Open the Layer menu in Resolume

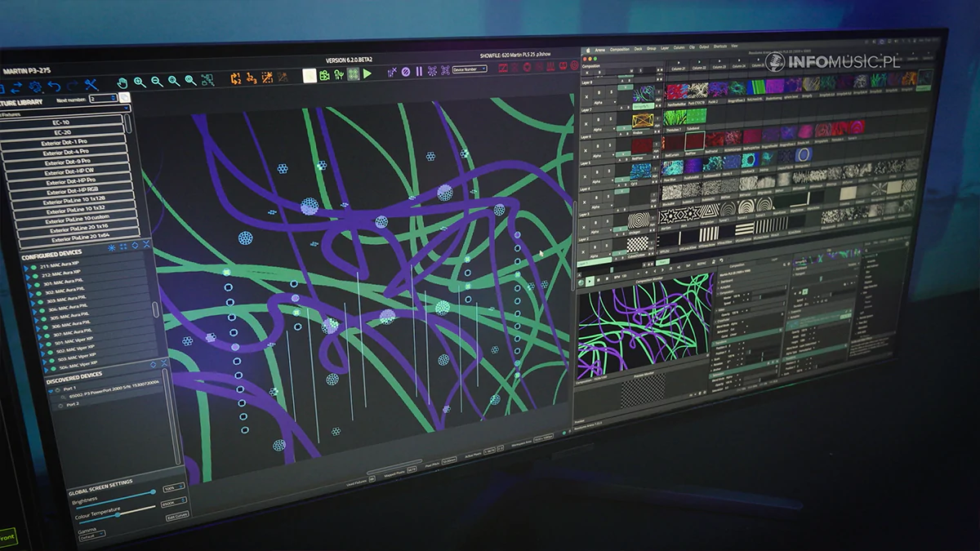click(x=665, y=49)
